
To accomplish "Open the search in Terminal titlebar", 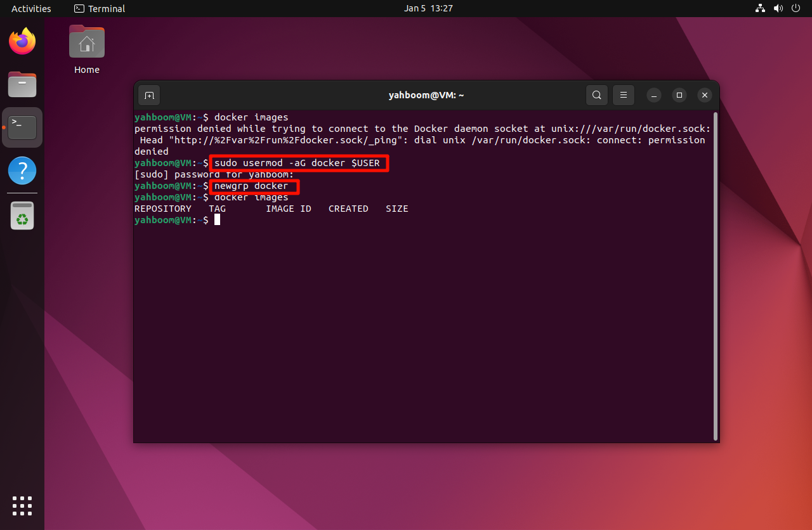I will pos(596,94).
